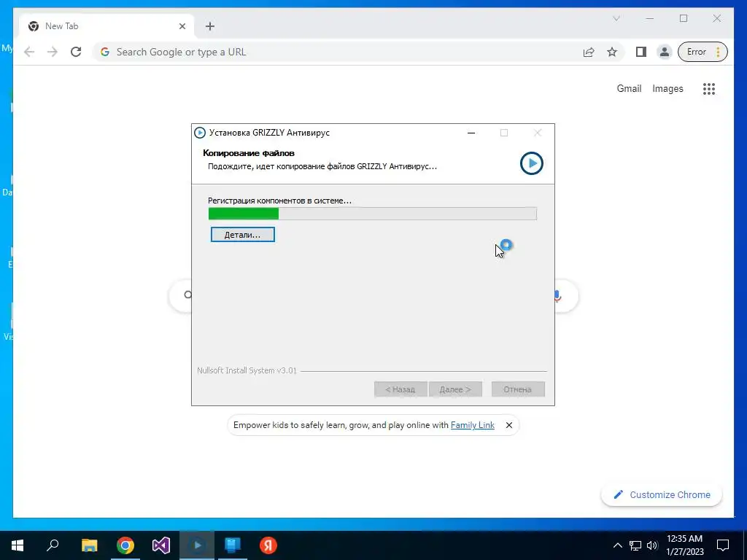Screen dimensions: 747x560
Task: Click the GRIZZLY logo in installer header
Action: [x=532, y=163]
